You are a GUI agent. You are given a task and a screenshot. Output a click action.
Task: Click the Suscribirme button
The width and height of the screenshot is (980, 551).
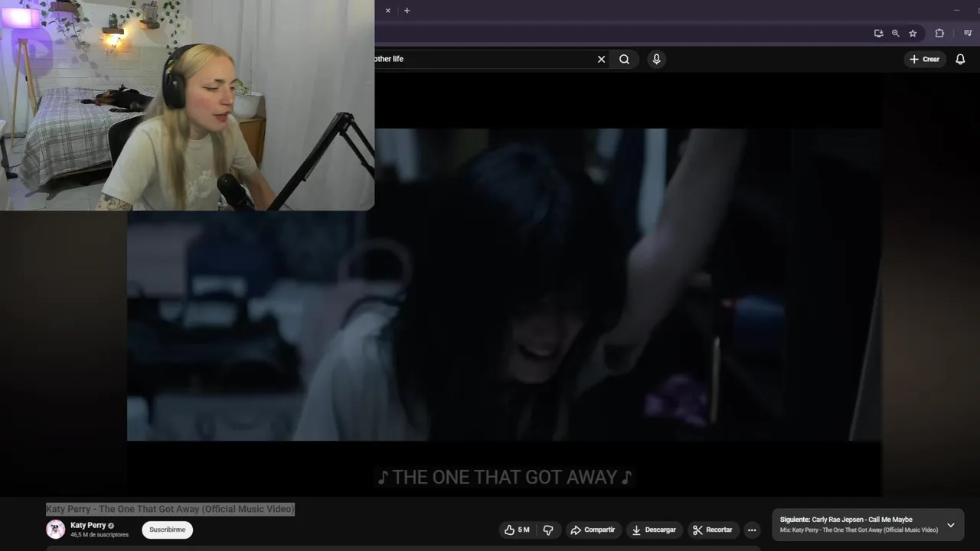point(167,530)
